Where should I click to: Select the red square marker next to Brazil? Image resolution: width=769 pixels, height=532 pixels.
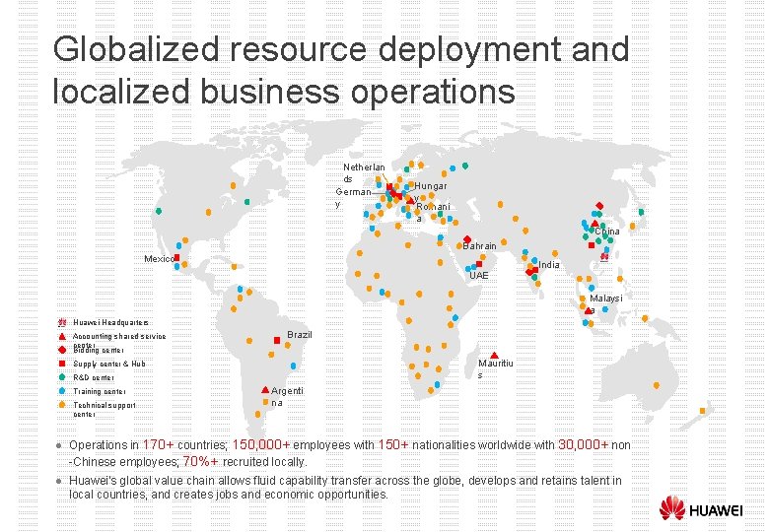click(x=277, y=340)
